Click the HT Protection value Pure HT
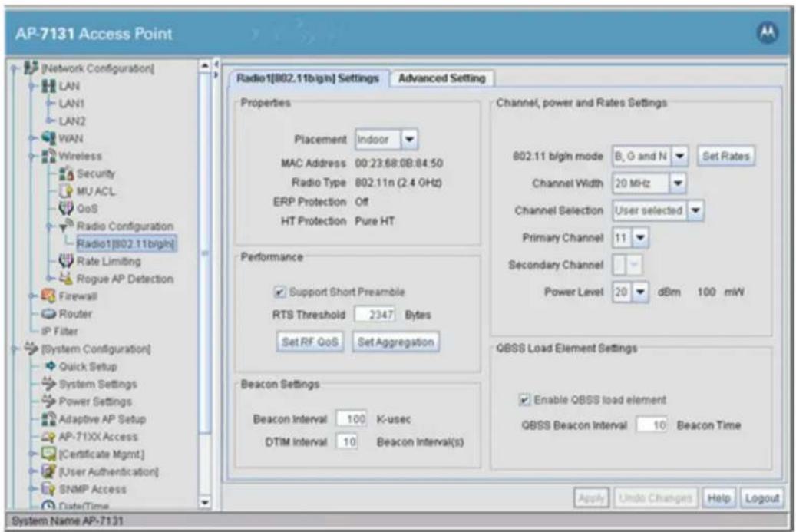The width and height of the screenshot is (796, 532). tap(375, 221)
